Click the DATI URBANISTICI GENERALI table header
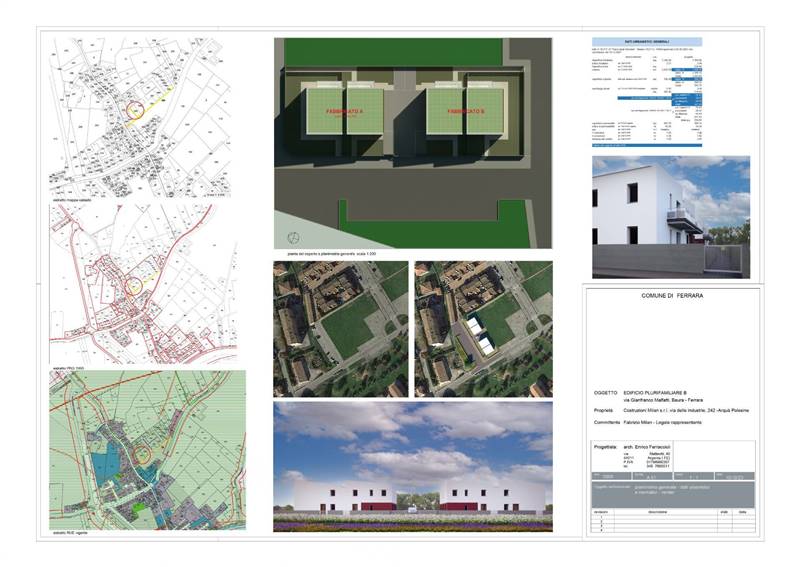This screenshot has height=567, width=800. tap(647, 42)
